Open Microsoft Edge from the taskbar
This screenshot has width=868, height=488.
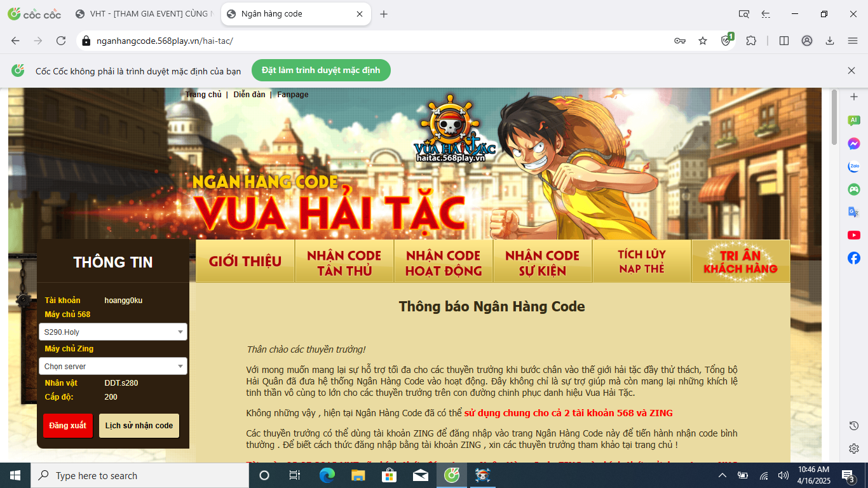327,475
